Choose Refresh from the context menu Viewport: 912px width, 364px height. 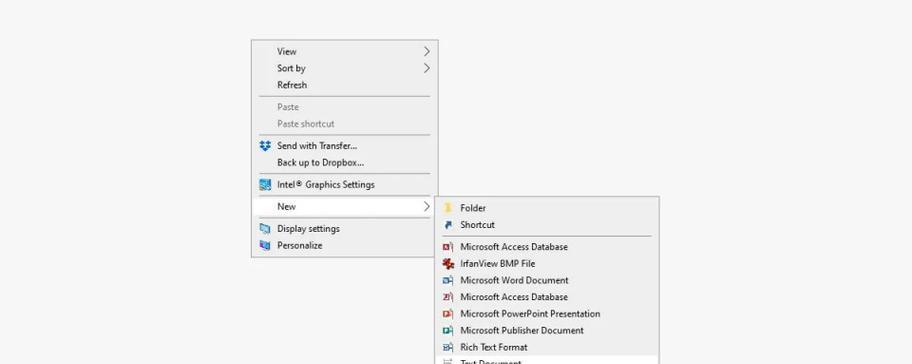click(x=344, y=85)
